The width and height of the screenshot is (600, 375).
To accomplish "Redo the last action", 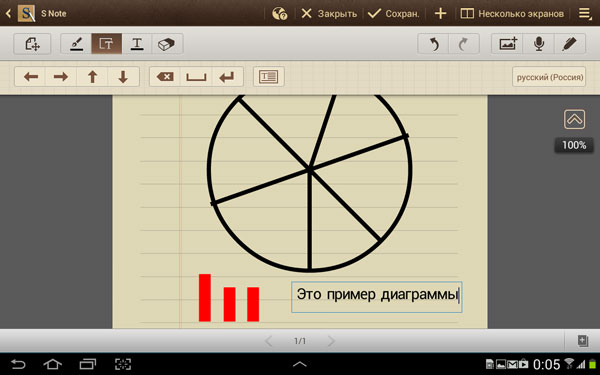I will pos(464,44).
